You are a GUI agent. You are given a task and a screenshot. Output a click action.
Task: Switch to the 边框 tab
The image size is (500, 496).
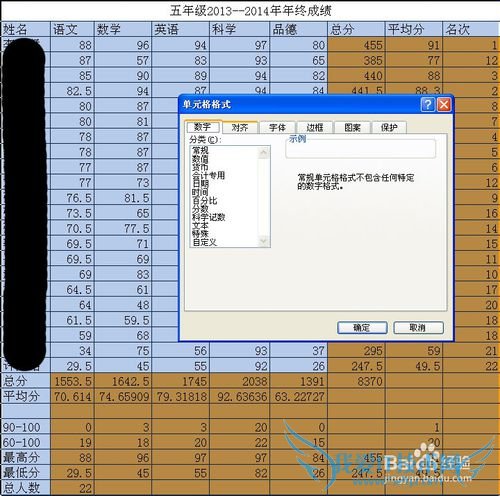pos(315,127)
